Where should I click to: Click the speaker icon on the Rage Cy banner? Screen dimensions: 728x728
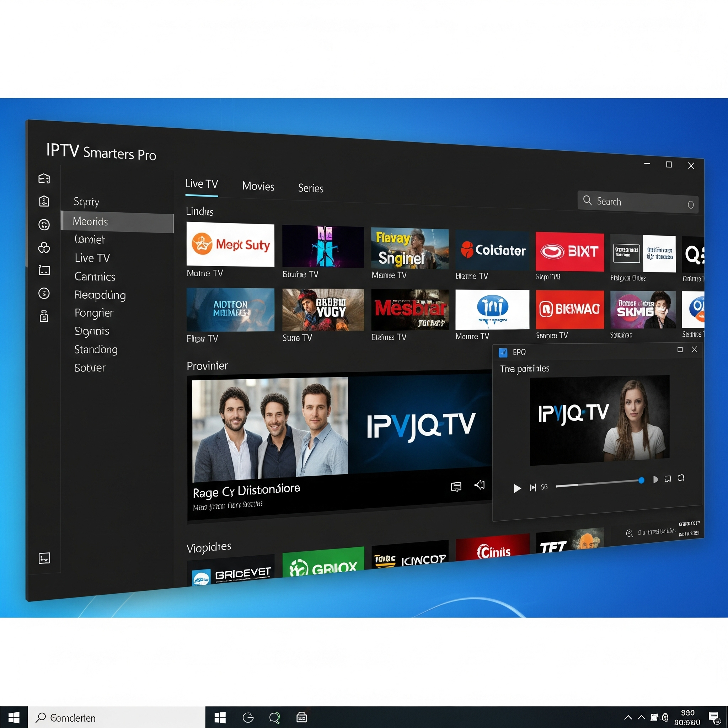(x=479, y=485)
